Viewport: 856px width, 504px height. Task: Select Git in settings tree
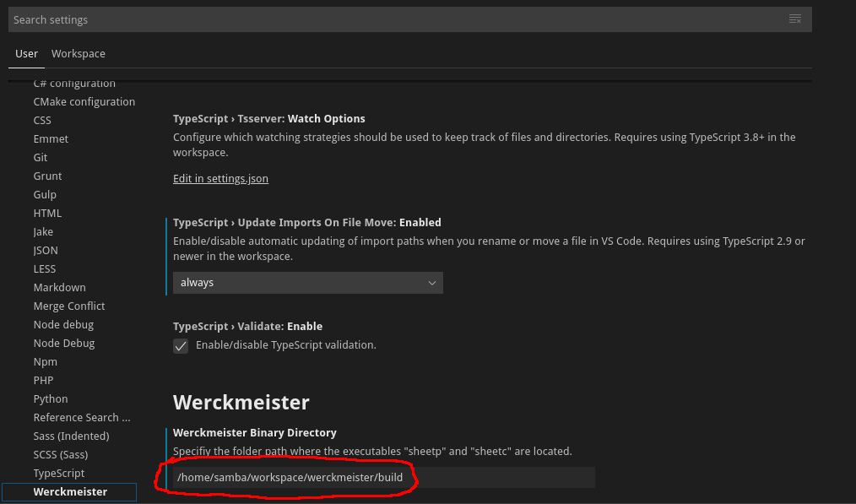coord(41,157)
